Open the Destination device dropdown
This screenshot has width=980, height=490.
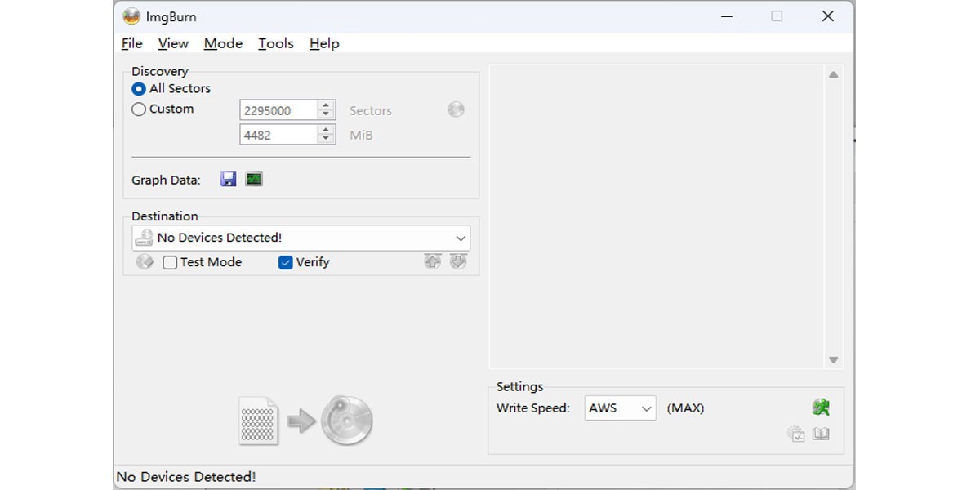pyautogui.click(x=461, y=238)
